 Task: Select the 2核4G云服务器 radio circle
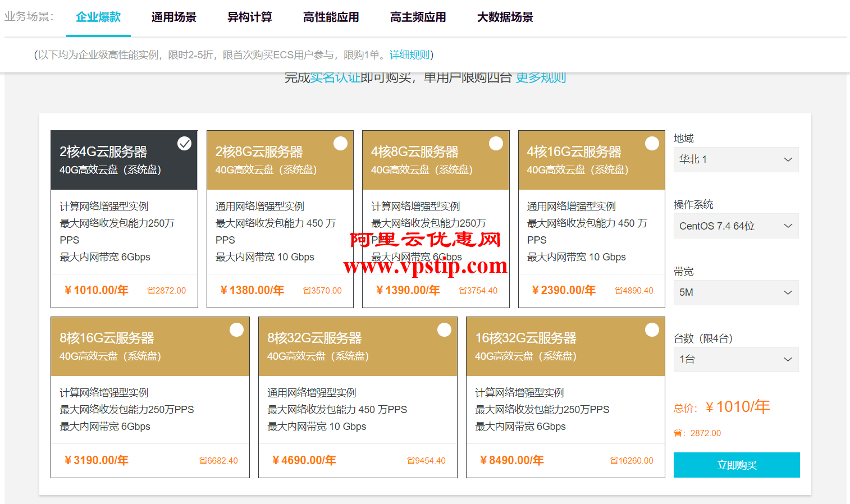[184, 144]
